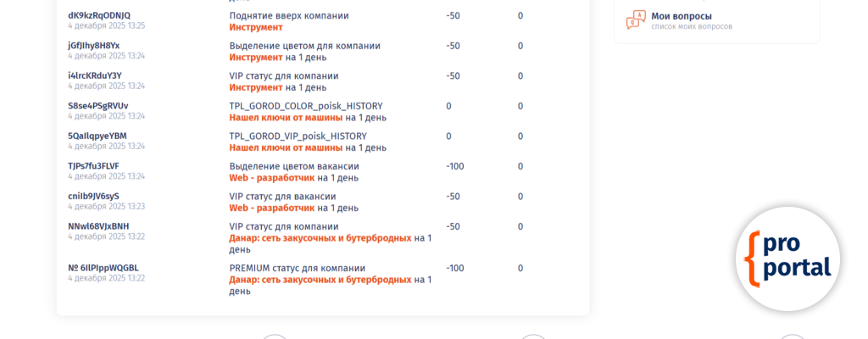
Task: Open Web - разработчик under VIP статус для вакансии
Action: [x=271, y=208]
